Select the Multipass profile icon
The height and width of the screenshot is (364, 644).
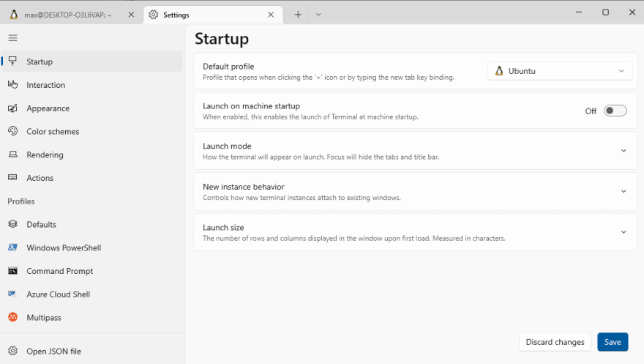coord(12,317)
